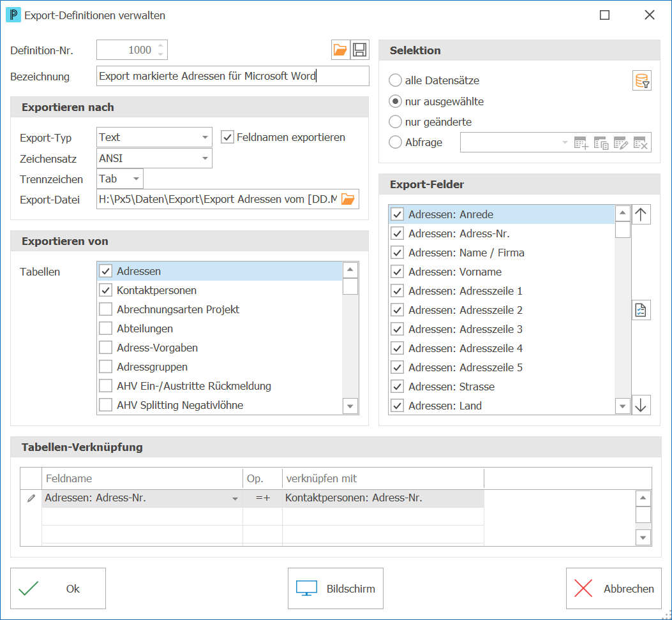Uncheck the Adressen table checkbox
This screenshot has height=620, width=672.
click(105, 271)
